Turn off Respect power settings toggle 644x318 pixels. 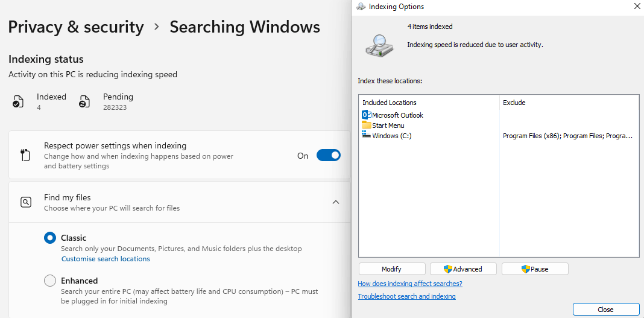(x=328, y=155)
